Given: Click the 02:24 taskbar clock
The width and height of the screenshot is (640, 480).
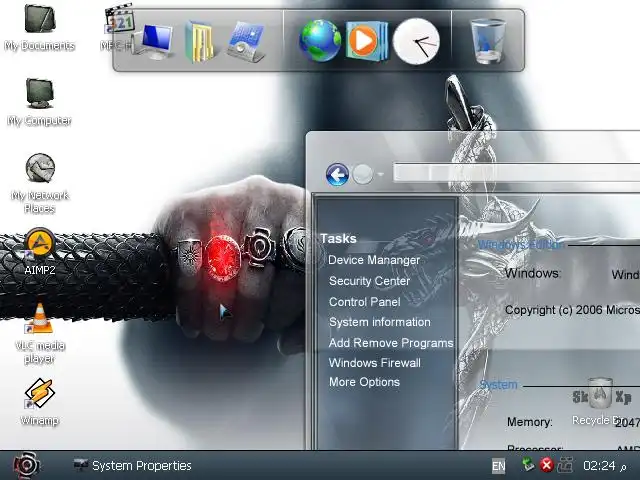Looking at the screenshot, I should 599,466.
